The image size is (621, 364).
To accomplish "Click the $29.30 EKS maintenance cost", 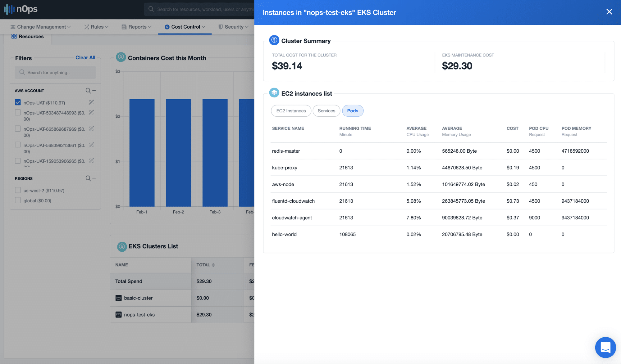I will [457, 66].
